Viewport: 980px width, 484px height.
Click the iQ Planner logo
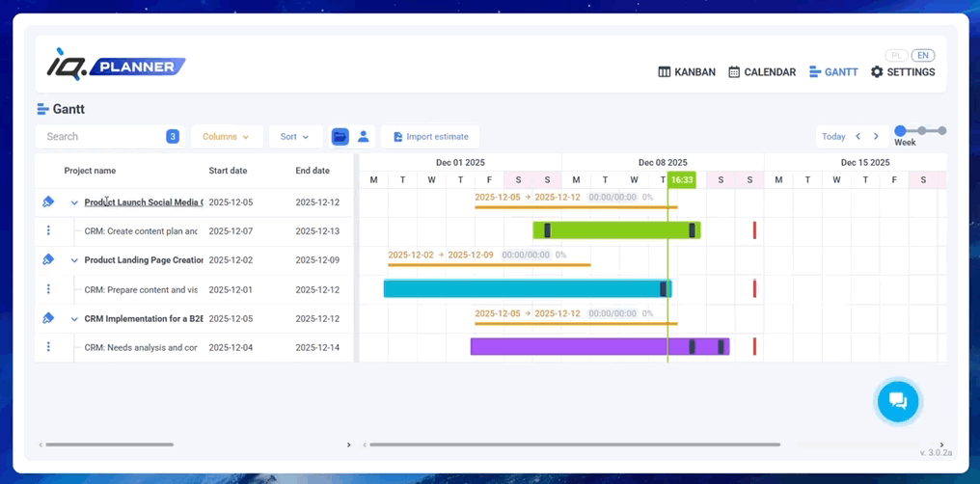pos(116,65)
